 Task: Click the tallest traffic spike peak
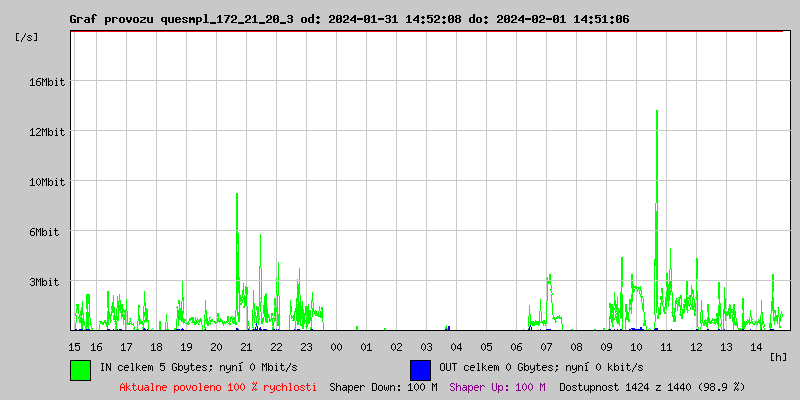(656, 112)
